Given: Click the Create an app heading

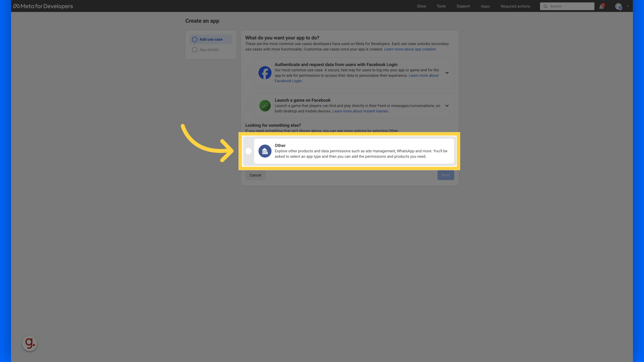Looking at the screenshot, I should [202, 21].
